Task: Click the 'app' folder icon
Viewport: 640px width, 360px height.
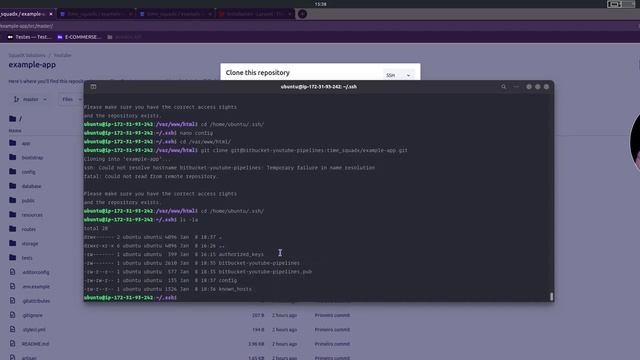Action: 13,143
